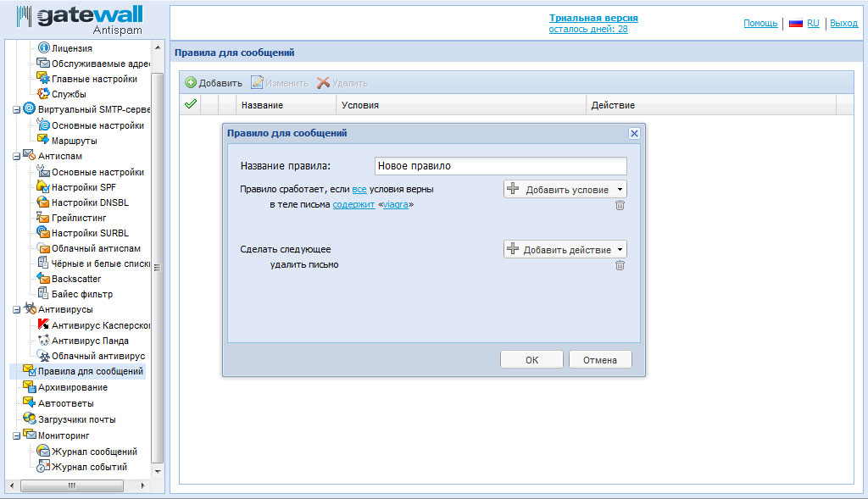Screen dimensions: 868x499
Task: Click the Чёрные и белые списки icon
Action: [43, 263]
